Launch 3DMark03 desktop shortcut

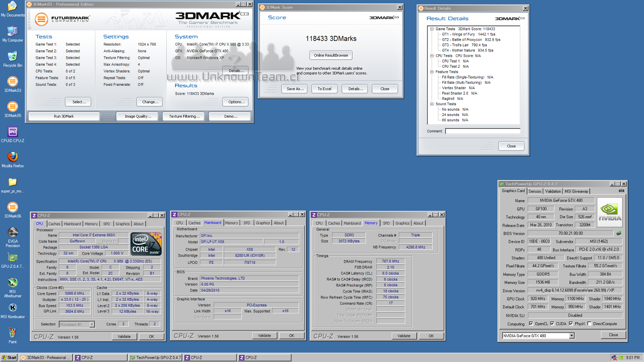pos(12,84)
